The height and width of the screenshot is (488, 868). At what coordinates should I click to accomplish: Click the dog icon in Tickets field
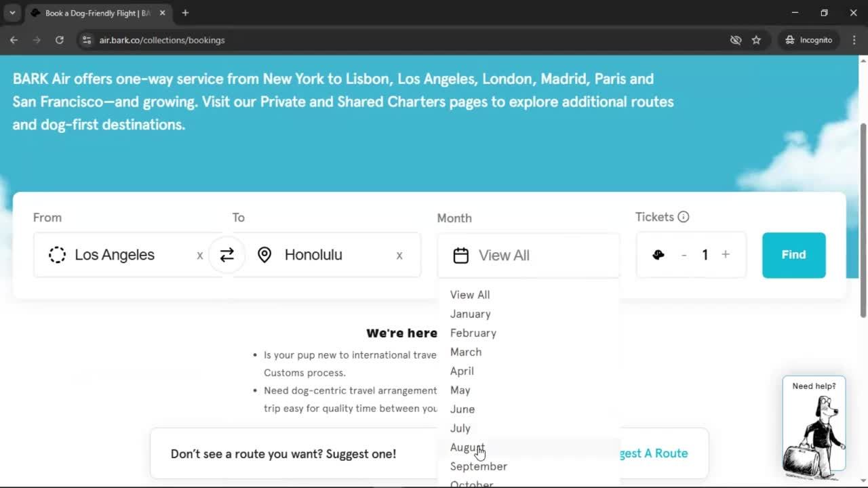point(658,255)
